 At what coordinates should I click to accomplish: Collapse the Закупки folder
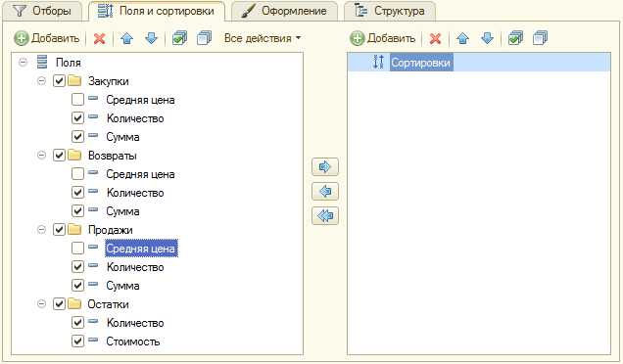coord(41,81)
